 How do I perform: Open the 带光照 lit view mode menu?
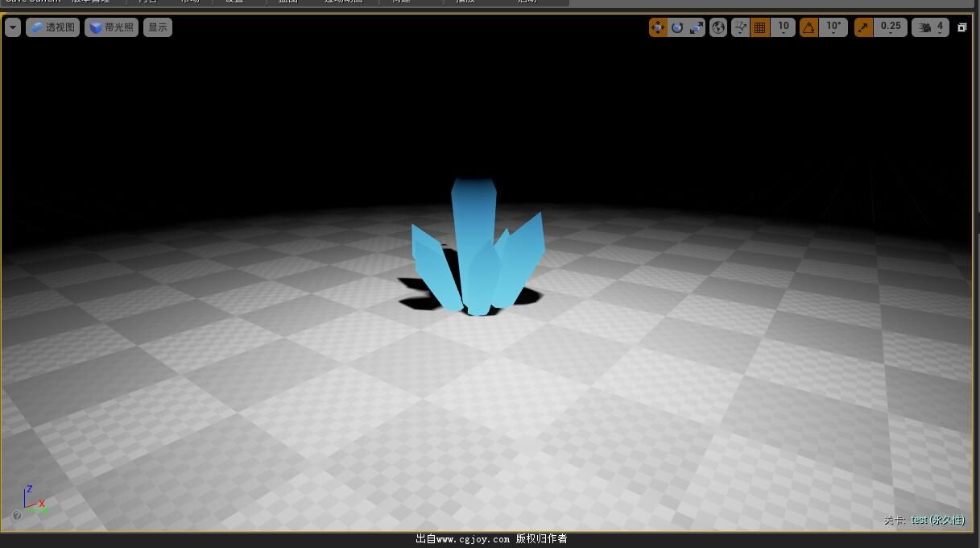click(x=111, y=27)
